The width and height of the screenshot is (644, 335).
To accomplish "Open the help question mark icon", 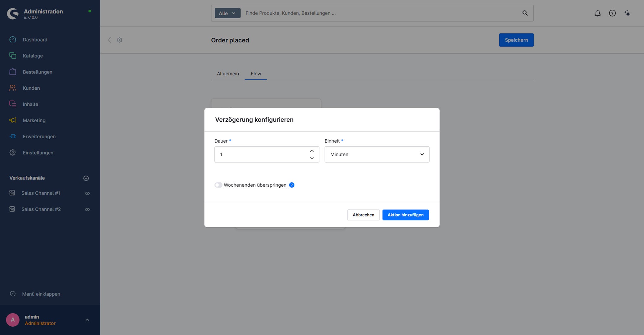I will coord(612,13).
